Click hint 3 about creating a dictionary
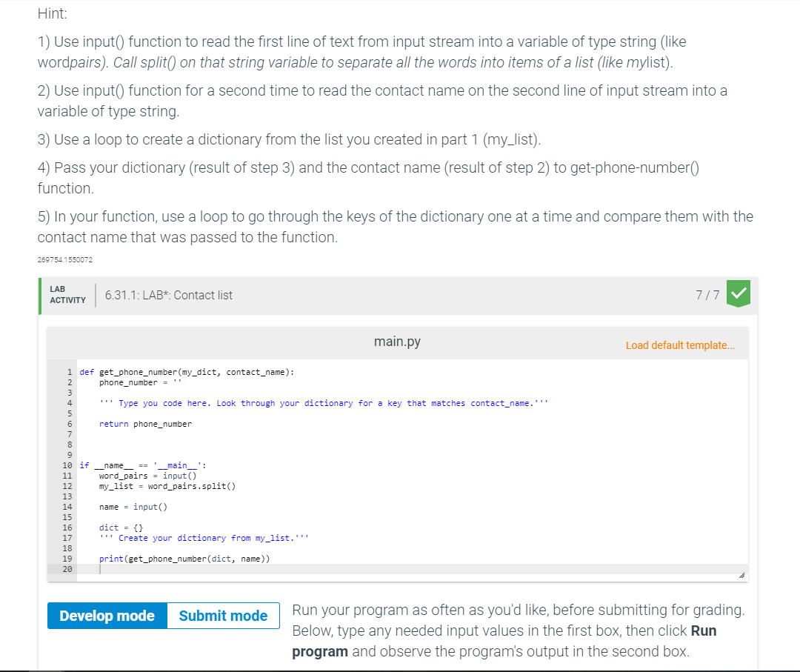The image size is (800, 672). (290, 139)
